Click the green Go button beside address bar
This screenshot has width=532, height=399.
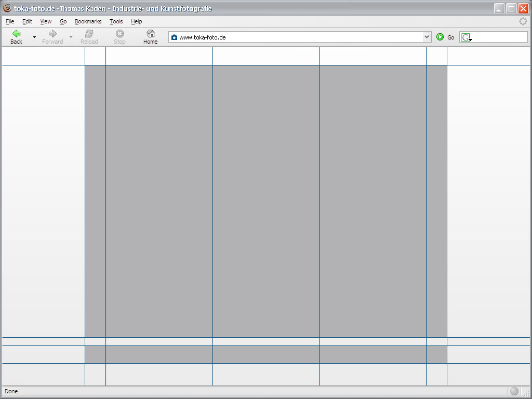440,37
